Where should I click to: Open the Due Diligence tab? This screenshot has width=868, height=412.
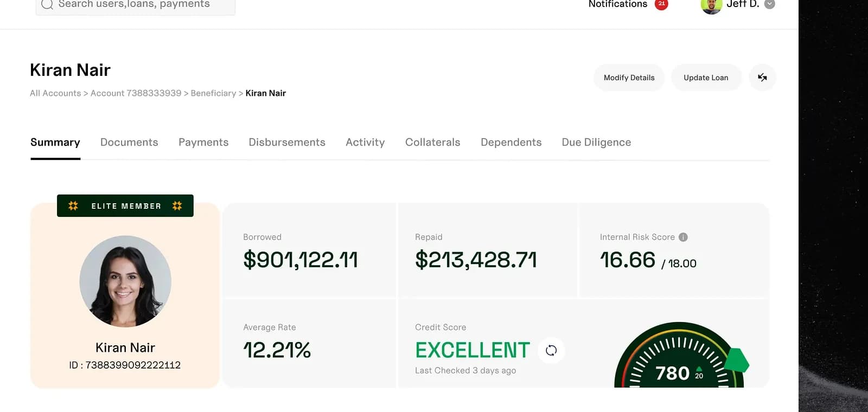[x=596, y=143]
